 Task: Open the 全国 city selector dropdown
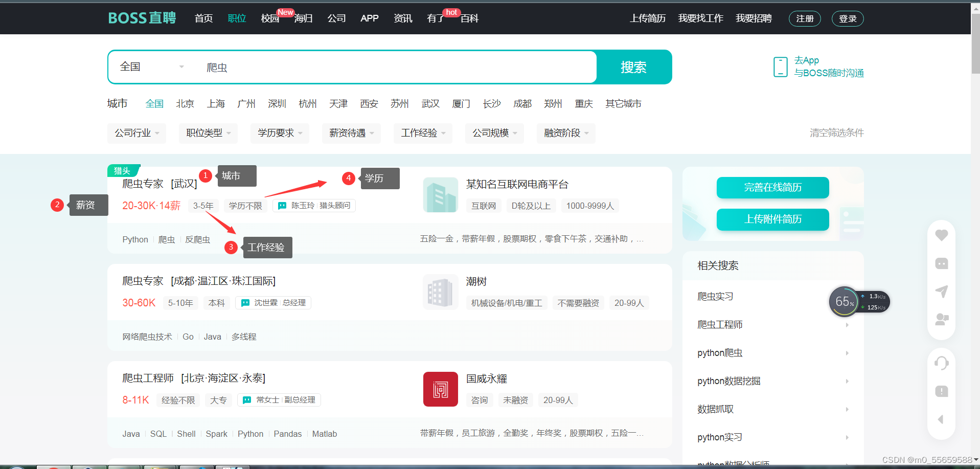[x=152, y=67]
